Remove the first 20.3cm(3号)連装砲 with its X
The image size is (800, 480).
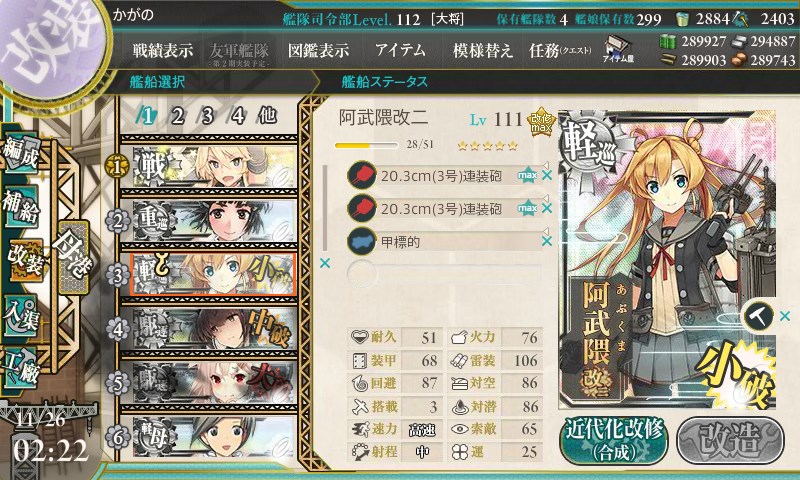click(x=547, y=175)
